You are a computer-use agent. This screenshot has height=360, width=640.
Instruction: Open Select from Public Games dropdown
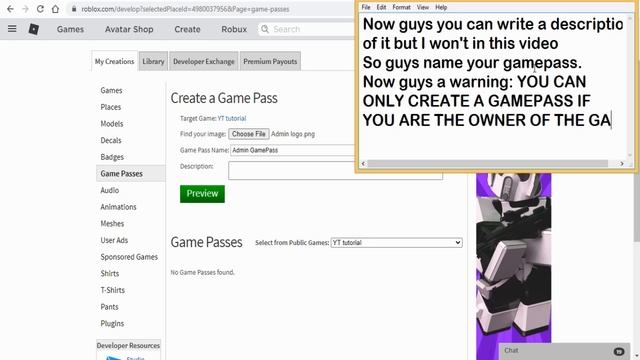(396, 242)
